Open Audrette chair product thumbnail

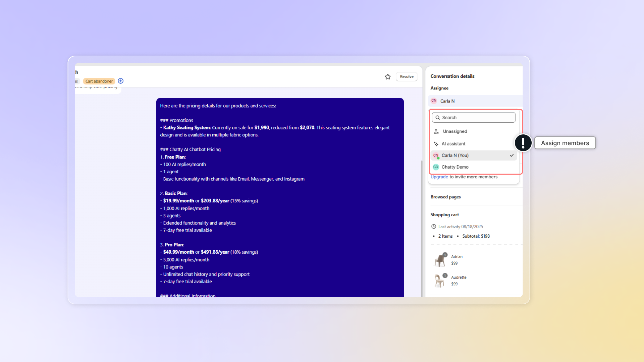click(439, 281)
